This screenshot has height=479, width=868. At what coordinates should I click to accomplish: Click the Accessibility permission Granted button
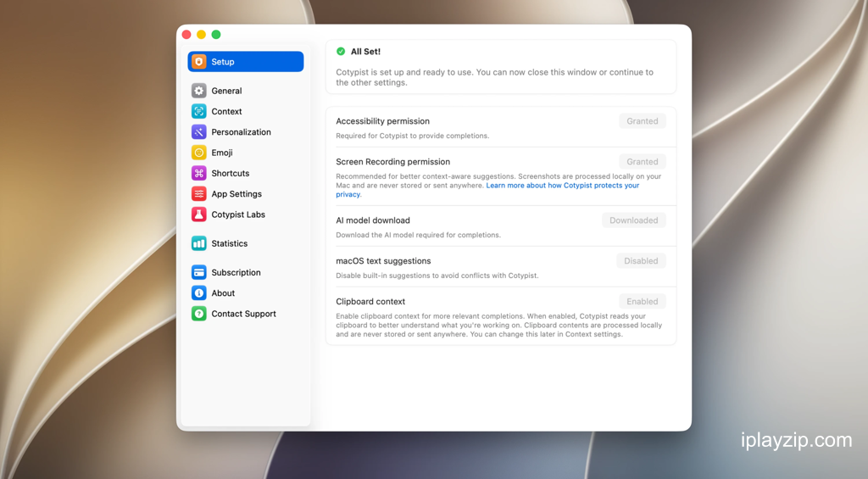[643, 121]
